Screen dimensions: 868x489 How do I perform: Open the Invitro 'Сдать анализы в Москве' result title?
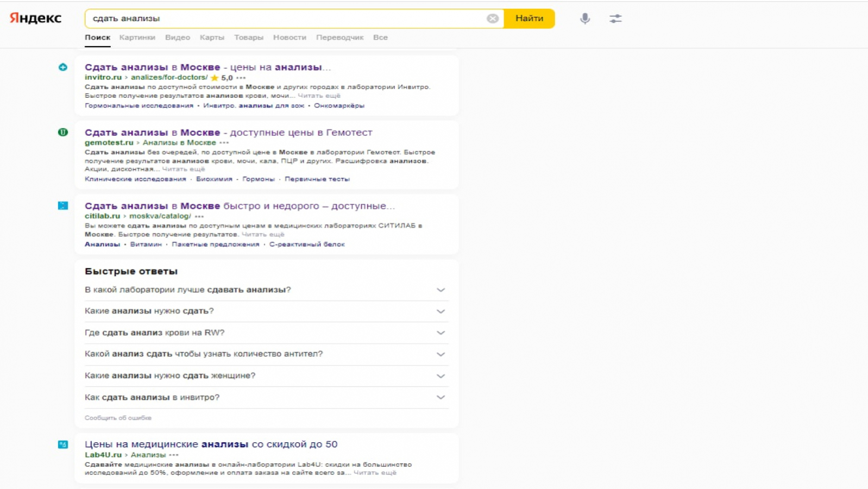207,67
